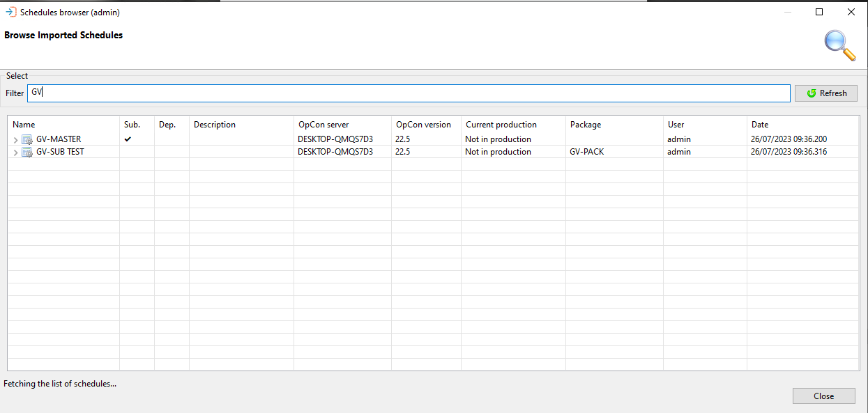Sort by the Date column header
Viewport: 868px width, 413px height.
tap(803, 125)
